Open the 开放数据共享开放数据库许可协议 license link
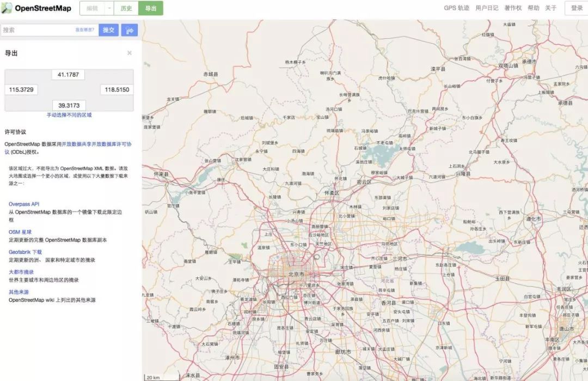Screen dimensions: 588x381 coord(96,144)
